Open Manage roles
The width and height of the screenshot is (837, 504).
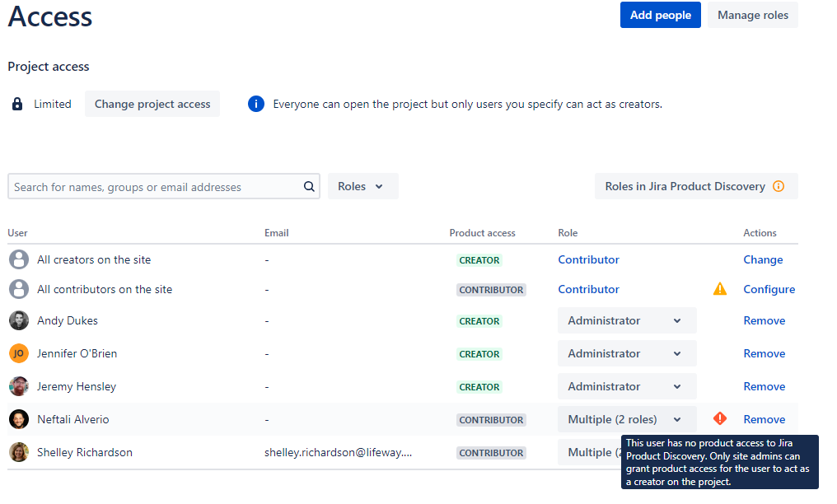[752, 15]
